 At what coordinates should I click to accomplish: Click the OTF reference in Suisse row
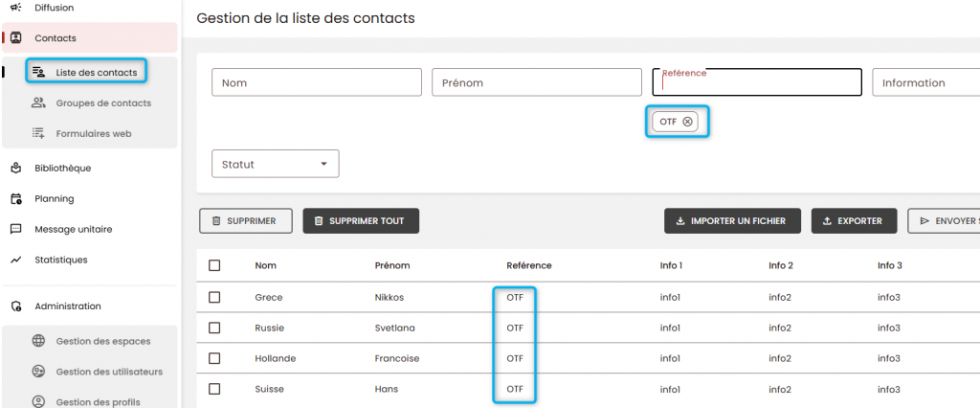[514, 389]
